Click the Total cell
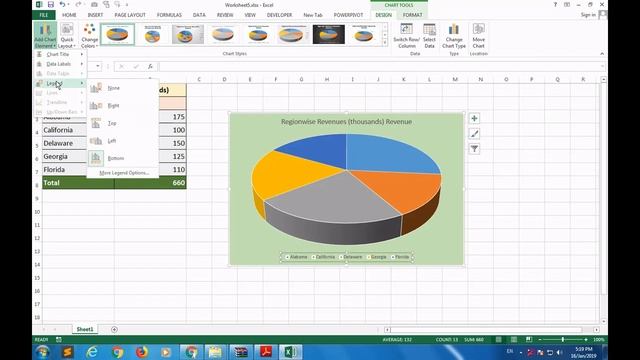Screen dimensions: 640x360 (78, 183)
